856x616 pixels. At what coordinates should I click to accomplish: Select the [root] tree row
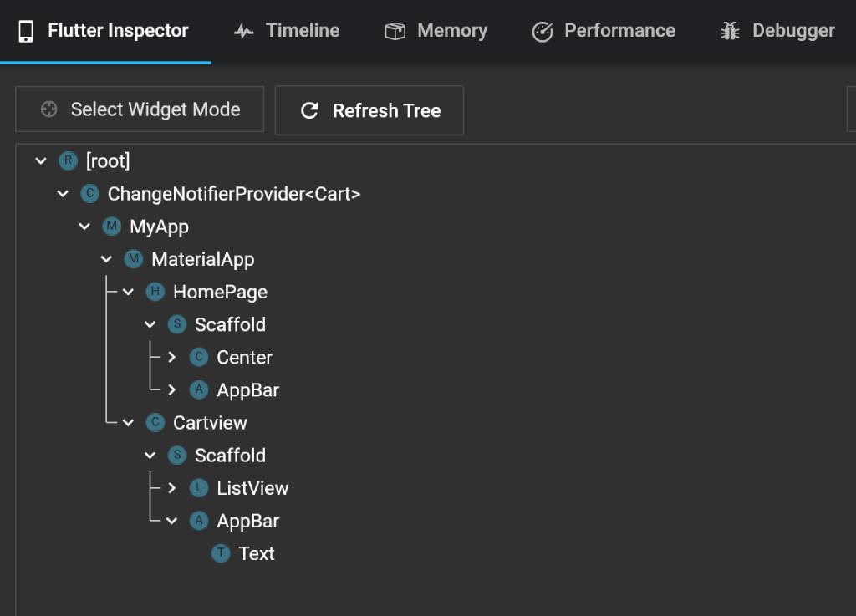pyautogui.click(x=108, y=161)
